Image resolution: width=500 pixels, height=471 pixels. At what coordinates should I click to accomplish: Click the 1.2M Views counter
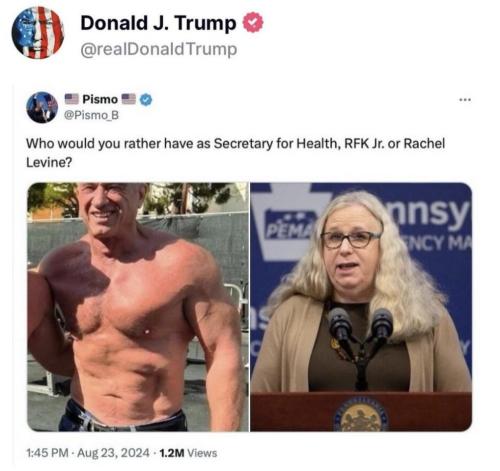[188, 453]
